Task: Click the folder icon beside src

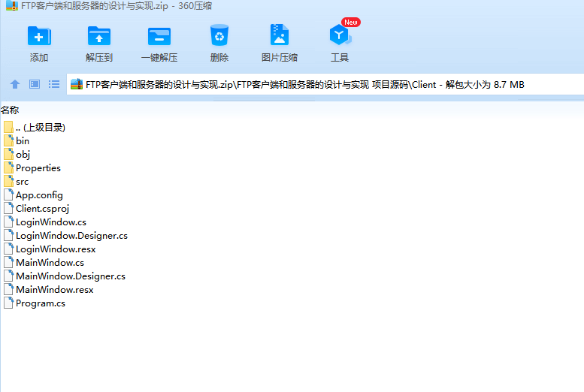Action: (x=8, y=181)
